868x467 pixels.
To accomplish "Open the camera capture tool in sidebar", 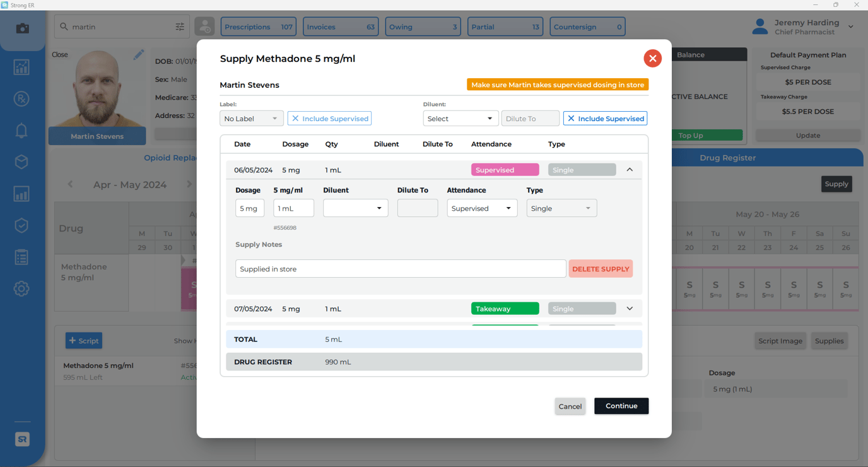I will coord(21,29).
